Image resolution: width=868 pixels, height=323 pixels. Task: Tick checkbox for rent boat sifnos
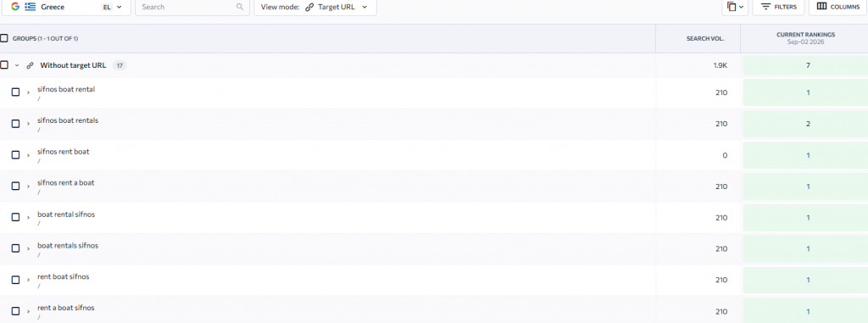(x=15, y=280)
